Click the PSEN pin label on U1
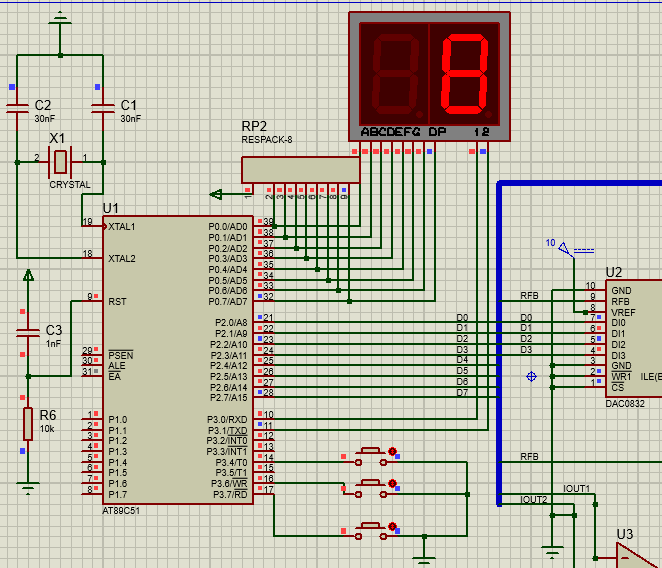This screenshot has height=568, width=662. coord(121,355)
